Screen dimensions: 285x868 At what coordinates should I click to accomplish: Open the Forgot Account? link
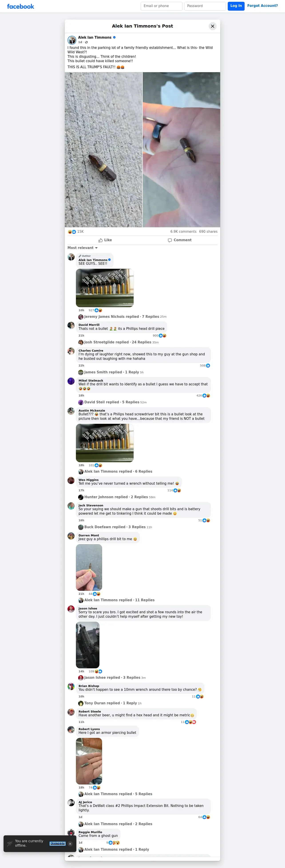[x=262, y=6]
